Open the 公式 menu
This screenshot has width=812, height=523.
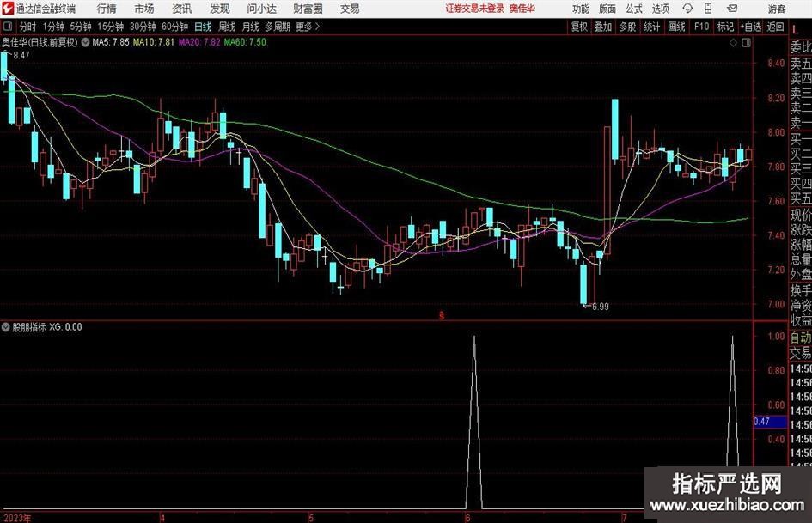634,9
